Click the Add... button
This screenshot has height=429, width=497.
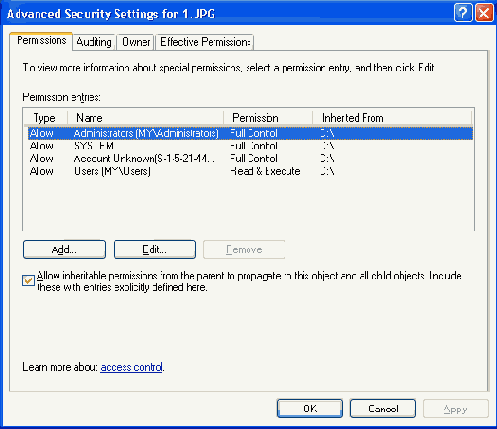pos(64,250)
